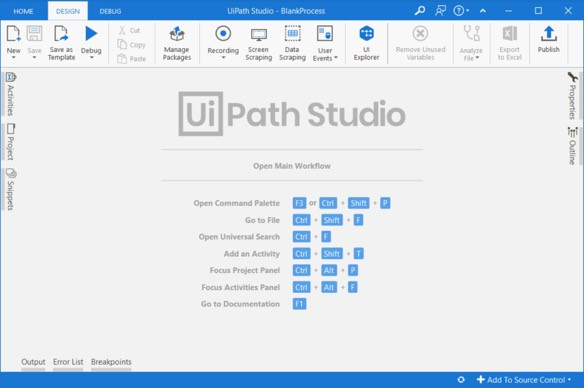Open the Snippets side panel
Image resolution: width=584 pixels, height=388 pixels.
[x=10, y=189]
